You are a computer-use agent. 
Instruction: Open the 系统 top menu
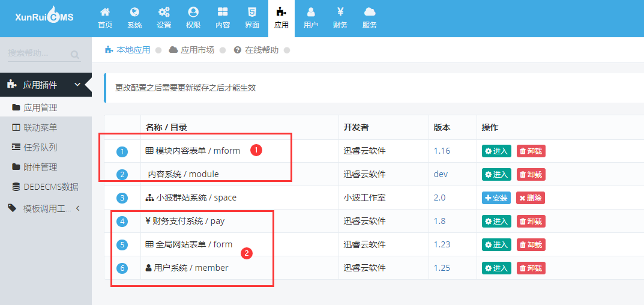(x=134, y=19)
